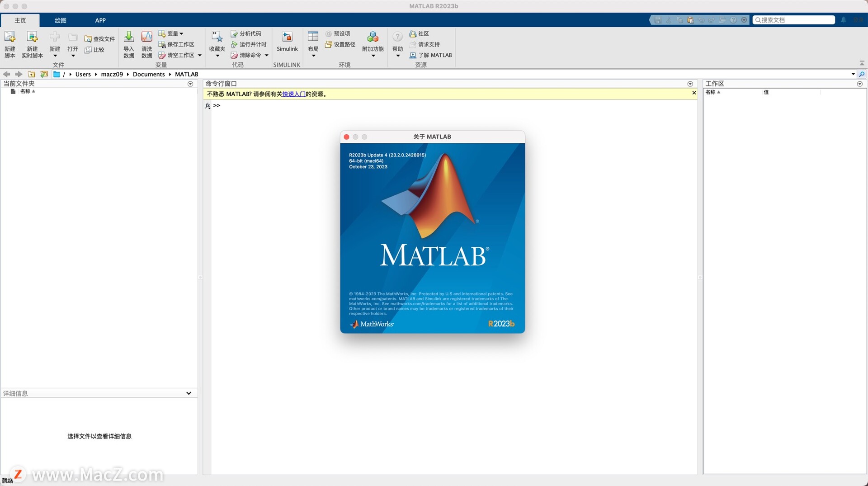The height and width of the screenshot is (486, 868).
Task: Click the paste icon in quick access toolbar
Action: [x=690, y=20]
